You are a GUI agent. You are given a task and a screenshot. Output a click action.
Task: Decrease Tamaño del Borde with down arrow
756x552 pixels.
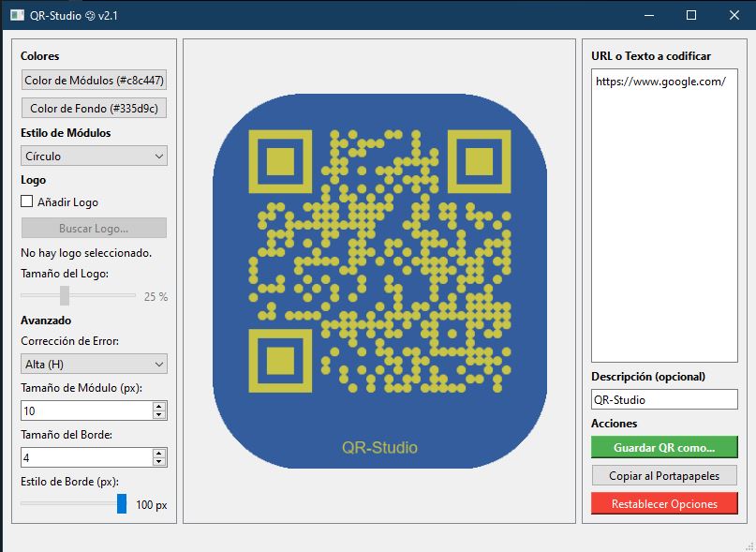pyautogui.click(x=159, y=462)
